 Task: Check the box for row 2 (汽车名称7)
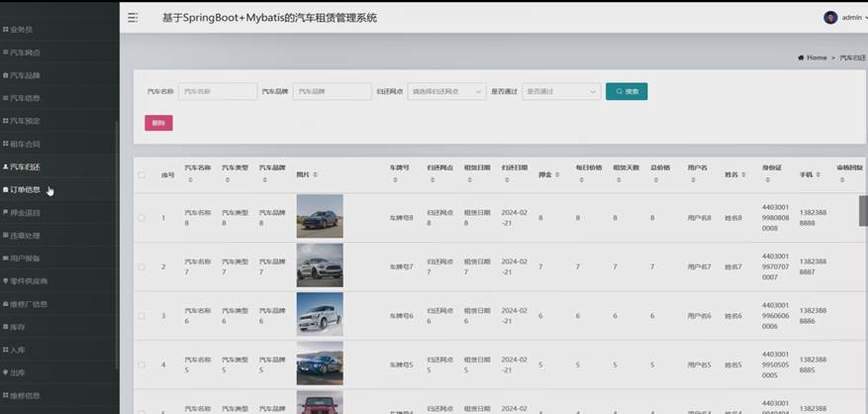(142, 266)
